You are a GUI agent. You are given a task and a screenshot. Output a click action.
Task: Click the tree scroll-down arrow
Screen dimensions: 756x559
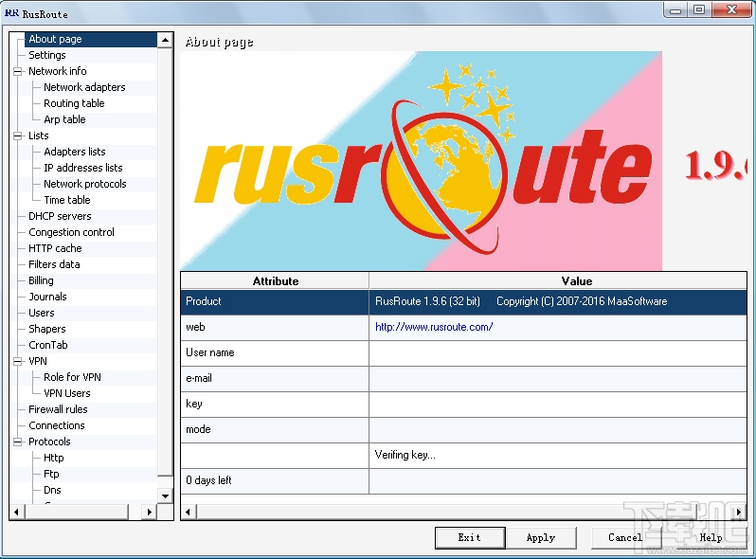pos(165,496)
